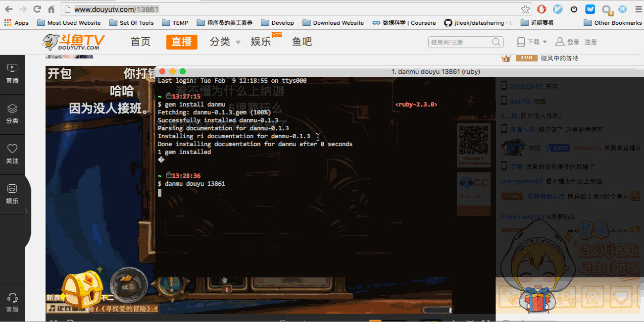The height and width of the screenshot is (322, 644).
Task: Click username heisenberg123 in chat
Action: click(523, 216)
